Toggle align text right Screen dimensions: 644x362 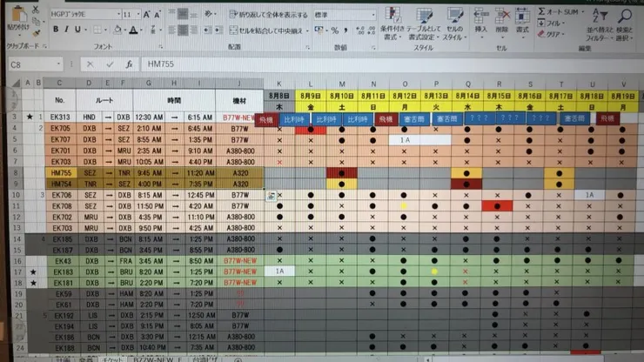(193, 30)
